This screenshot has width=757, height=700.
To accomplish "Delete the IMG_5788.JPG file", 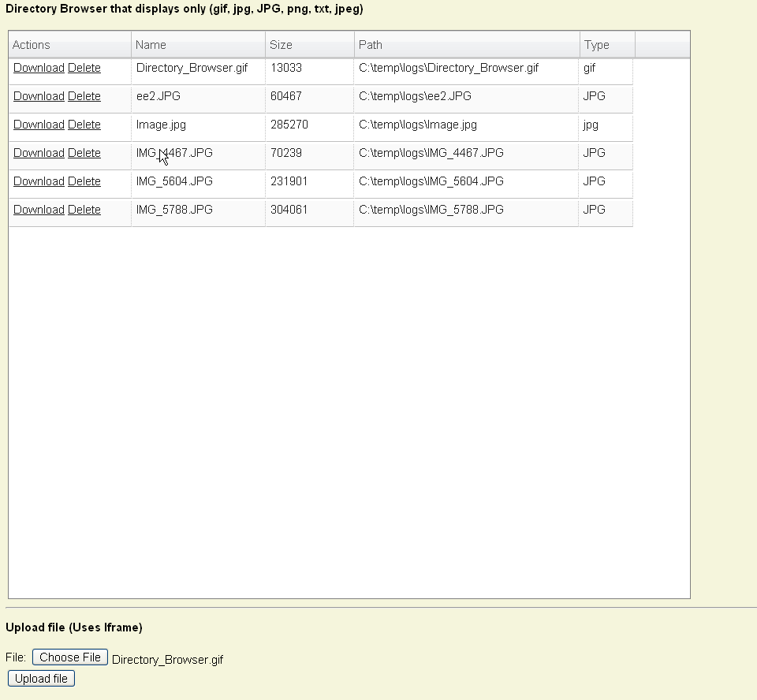I will pyautogui.click(x=85, y=210).
